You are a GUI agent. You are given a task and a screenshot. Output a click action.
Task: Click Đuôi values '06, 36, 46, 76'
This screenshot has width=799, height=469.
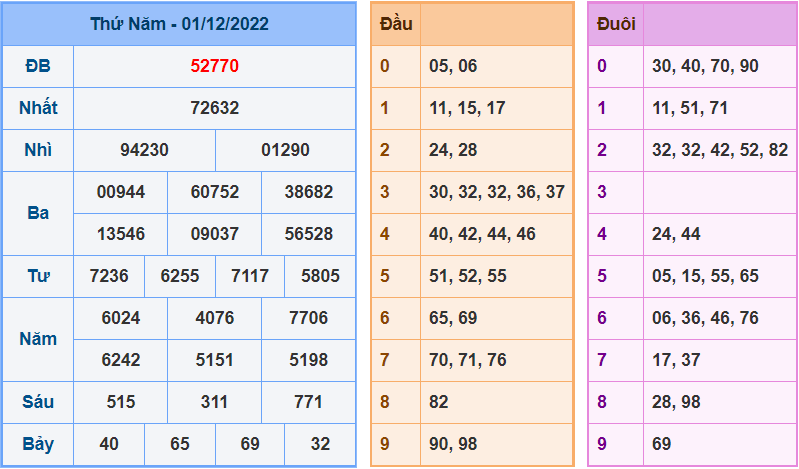point(705,318)
